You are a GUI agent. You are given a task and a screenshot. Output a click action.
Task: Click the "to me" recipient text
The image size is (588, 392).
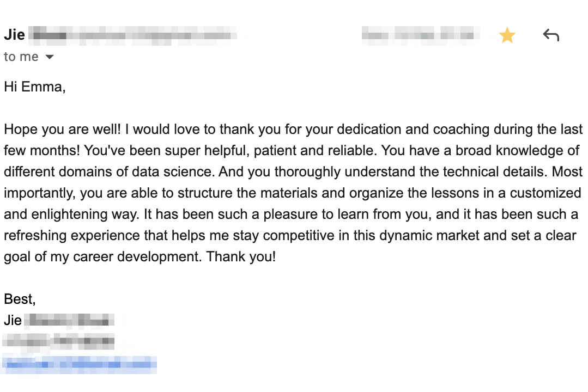pyautogui.click(x=21, y=57)
